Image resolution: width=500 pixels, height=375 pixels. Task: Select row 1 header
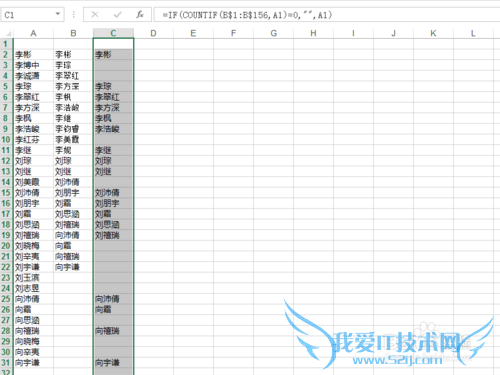click(6, 44)
